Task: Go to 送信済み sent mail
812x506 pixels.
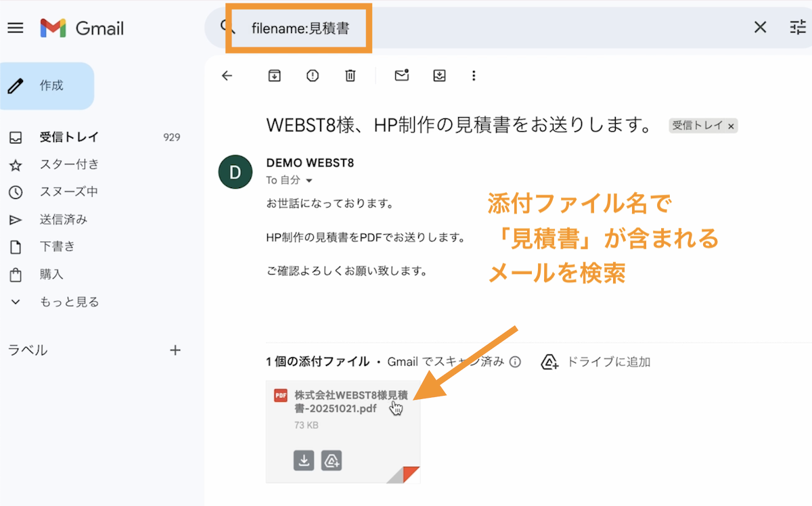Action: point(63,220)
